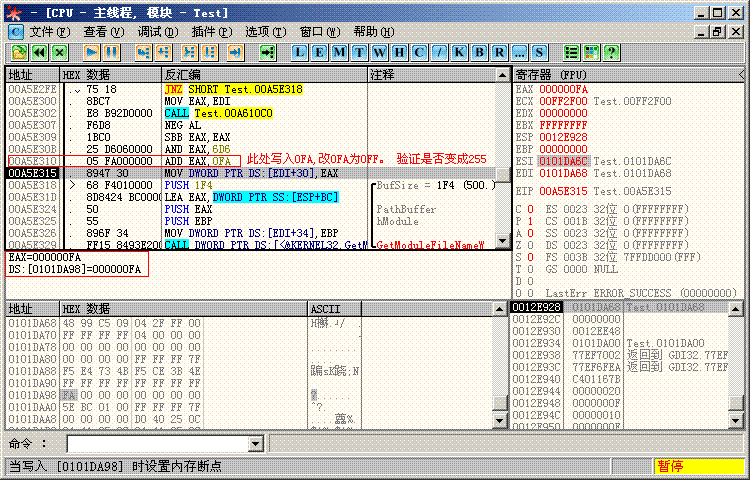Open the appearance colors grid icon

[591, 52]
